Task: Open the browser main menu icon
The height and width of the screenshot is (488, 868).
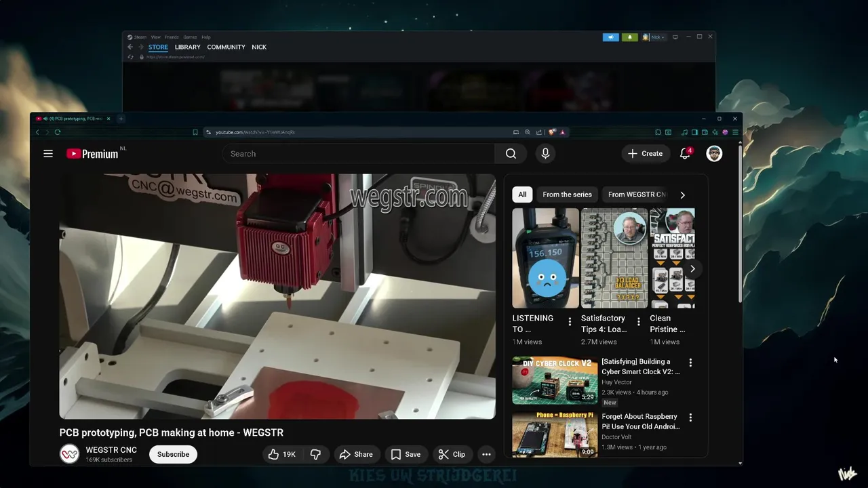Action: [735, 132]
